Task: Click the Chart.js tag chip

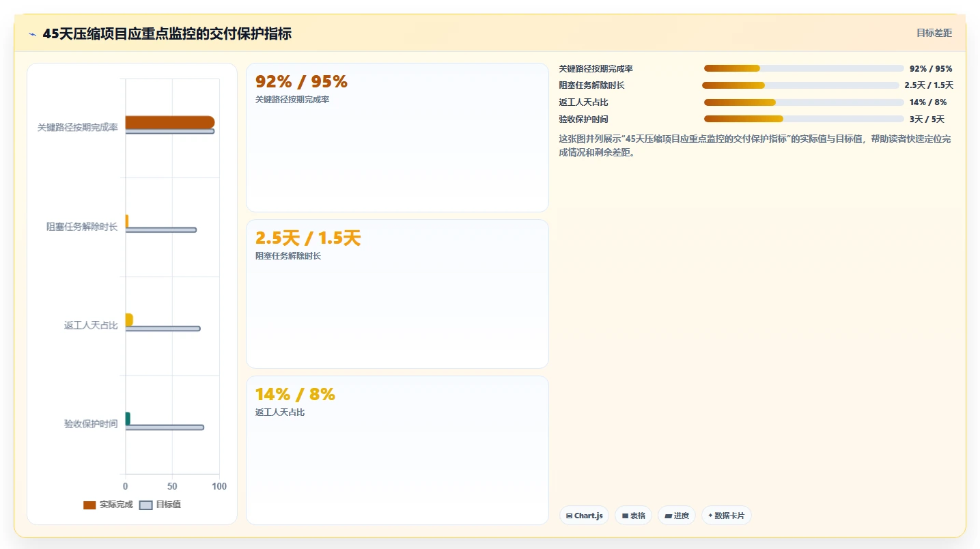Action: 585,516
